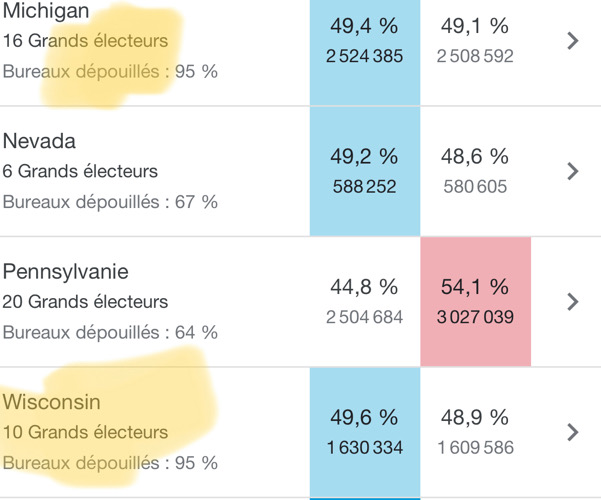
Task: Select the Michigan state name
Action: pyautogui.click(x=46, y=11)
